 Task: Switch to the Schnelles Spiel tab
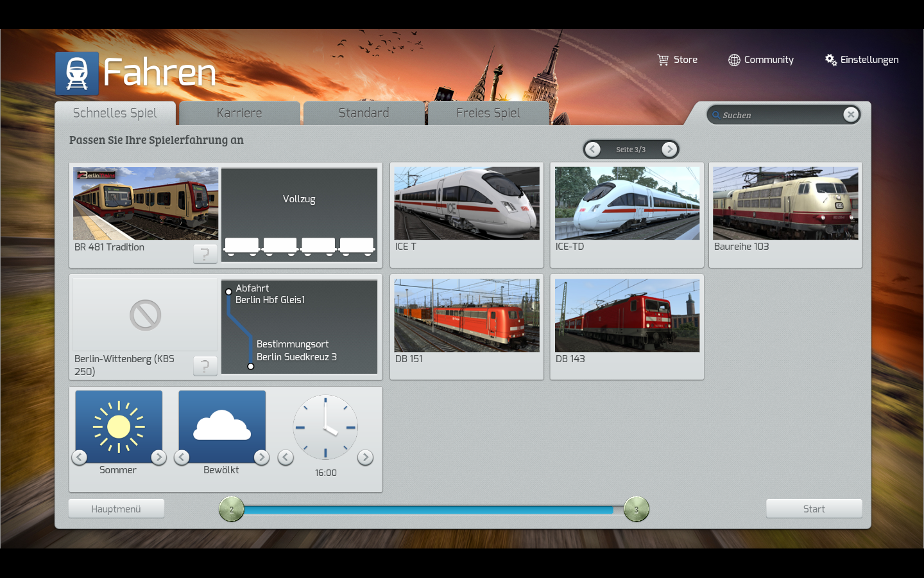(x=115, y=113)
